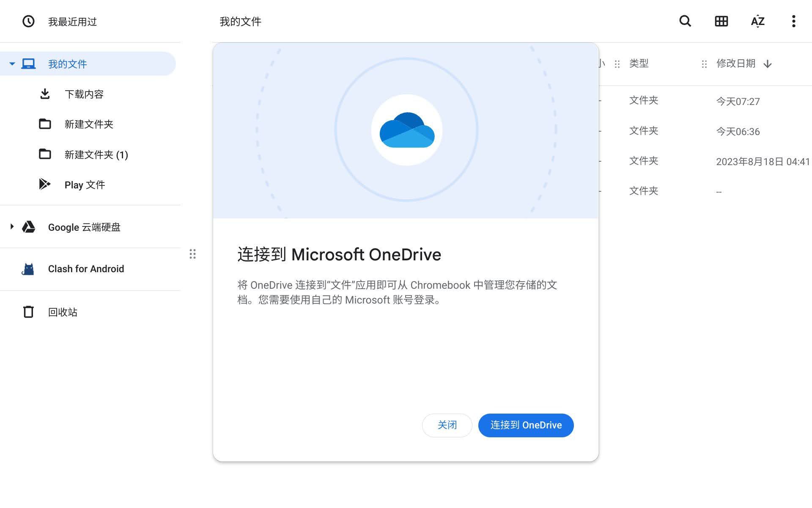Screen dimensions: 812x508
Task: Click Play 文件 sidebar item
Action: pos(85,184)
